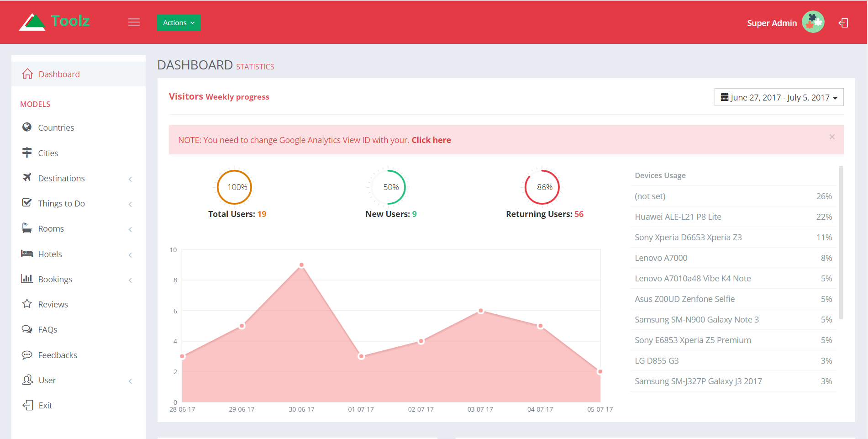Expand the Bookings submenu chevron

[x=131, y=280]
